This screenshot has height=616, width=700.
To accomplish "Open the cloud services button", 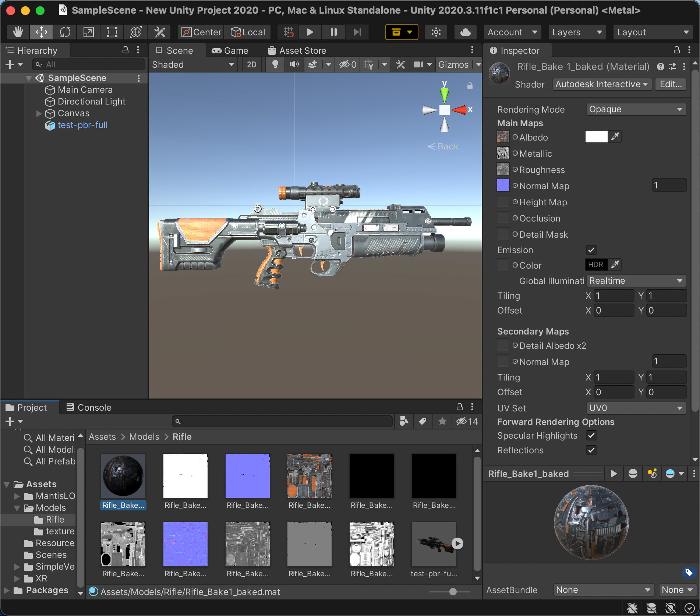I will coord(466,32).
